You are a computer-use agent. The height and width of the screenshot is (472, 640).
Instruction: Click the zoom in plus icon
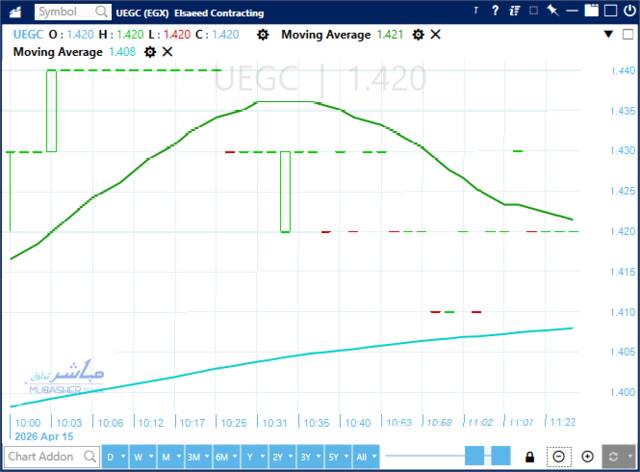(x=587, y=456)
